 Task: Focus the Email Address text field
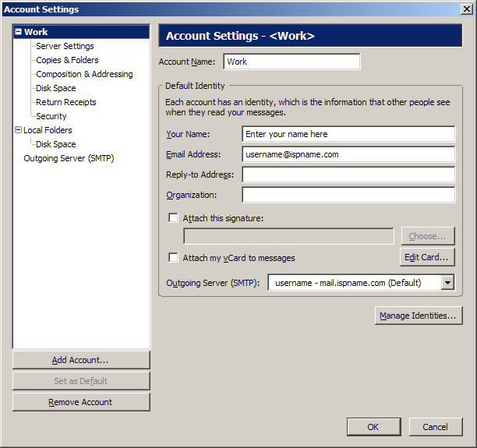[x=348, y=154]
